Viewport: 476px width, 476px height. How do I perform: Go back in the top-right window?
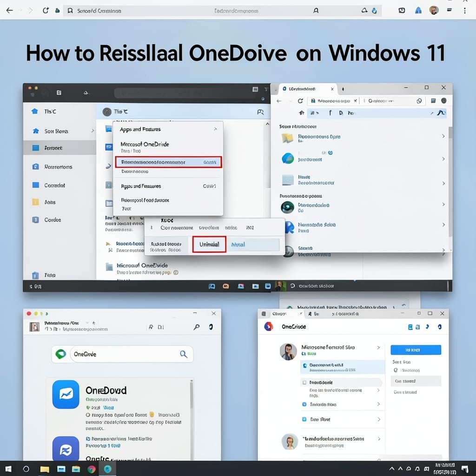point(279,101)
